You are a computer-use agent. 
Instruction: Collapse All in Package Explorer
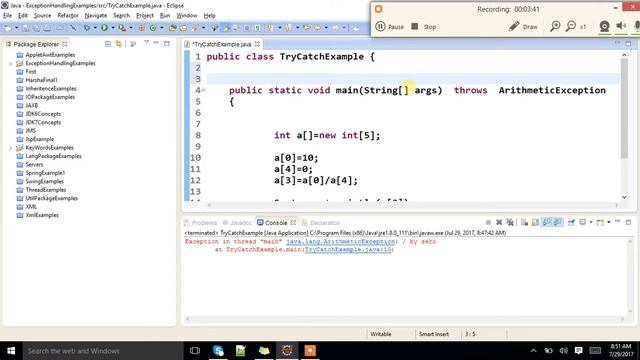pos(108,44)
